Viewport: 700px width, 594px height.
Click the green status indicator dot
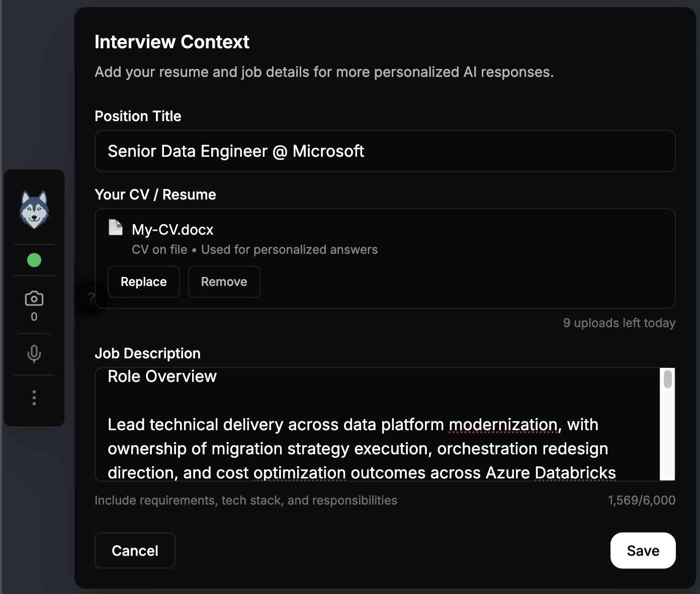point(34,260)
